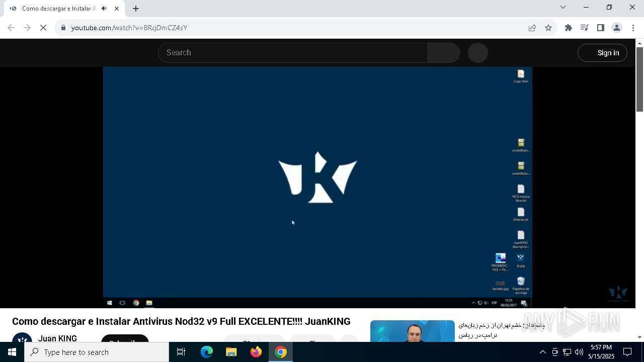Click the Type here to search box

tap(97, 352)
